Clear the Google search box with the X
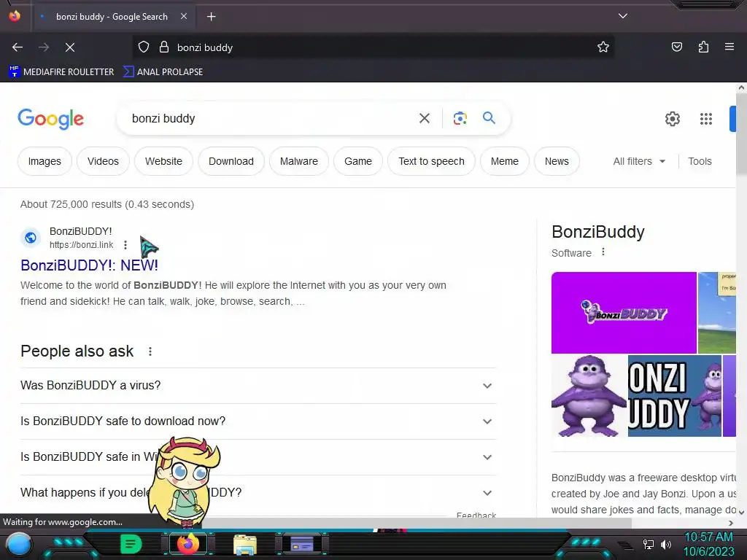This screenshot has height=560, width=747. (425, 118)
